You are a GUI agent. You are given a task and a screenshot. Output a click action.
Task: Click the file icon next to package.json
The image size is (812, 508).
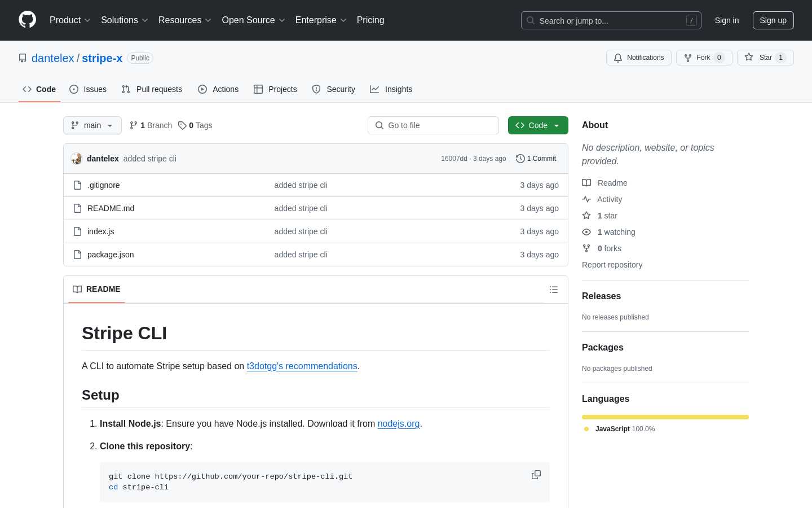tap(78, 255)
